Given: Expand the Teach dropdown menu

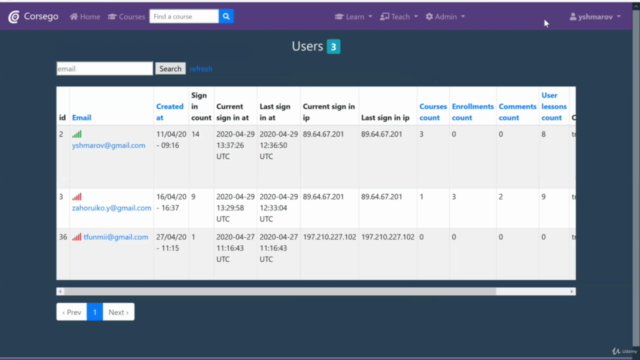Looking at the screenshot, I should (399, 17).
